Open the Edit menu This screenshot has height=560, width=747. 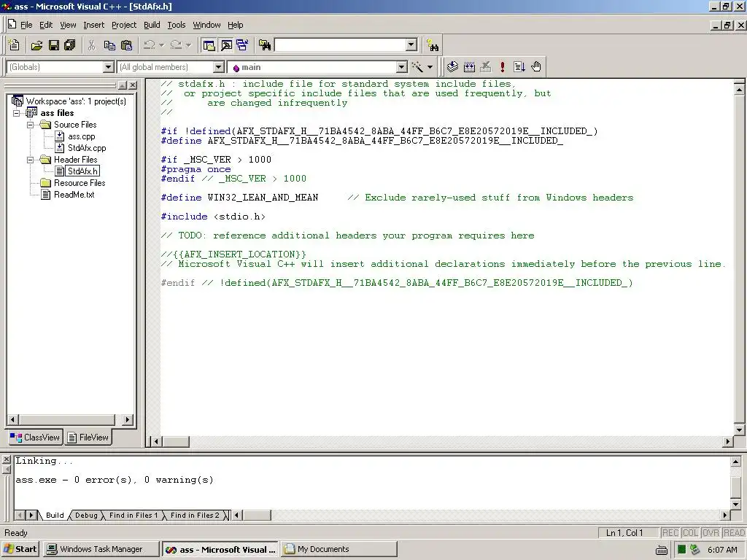click(x=46, y=25)
